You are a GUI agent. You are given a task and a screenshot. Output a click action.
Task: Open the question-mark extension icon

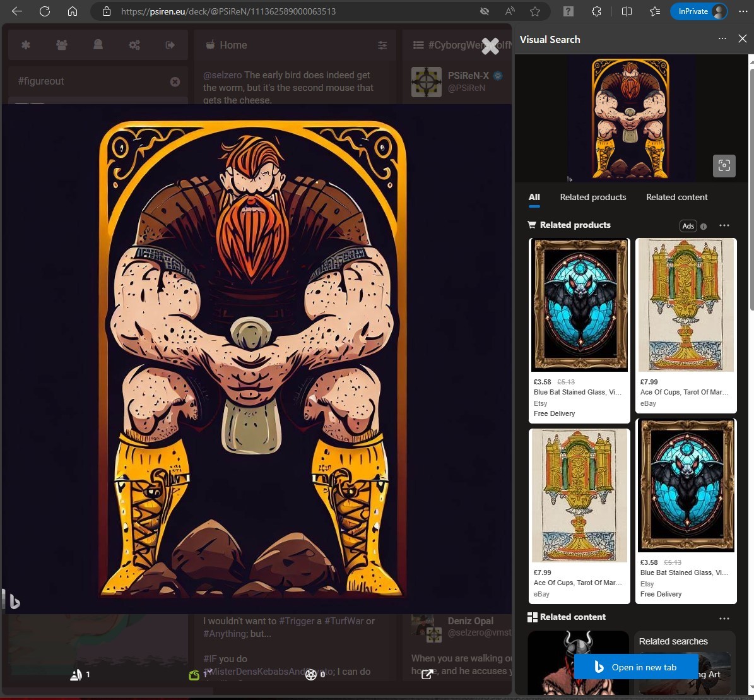pyautogui.click(x=568, y=11)
